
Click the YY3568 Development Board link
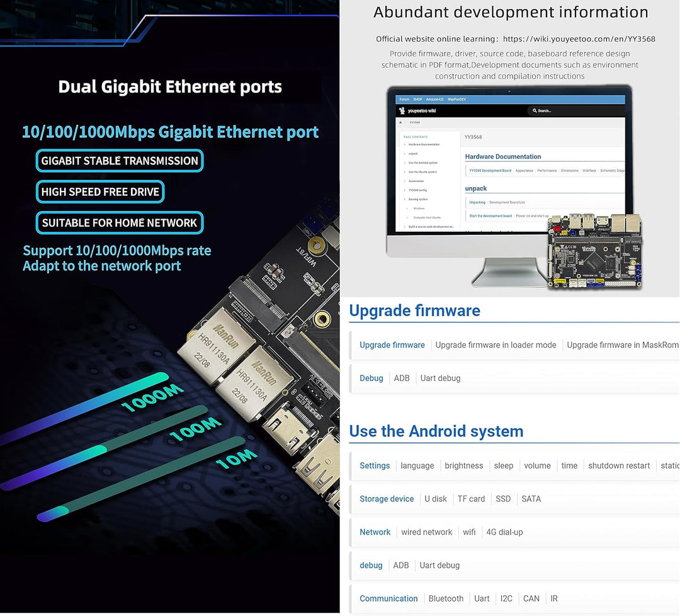[x=490, y=170]
